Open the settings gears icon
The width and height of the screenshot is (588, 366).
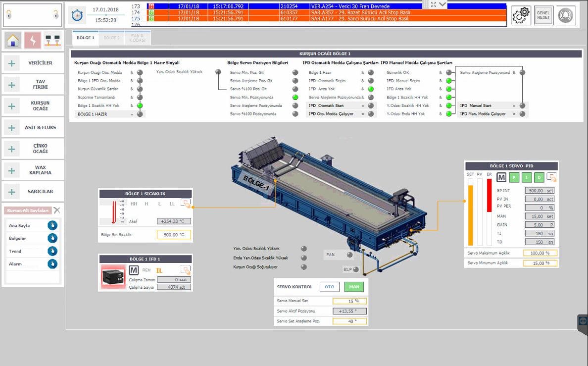coord(521,16)
